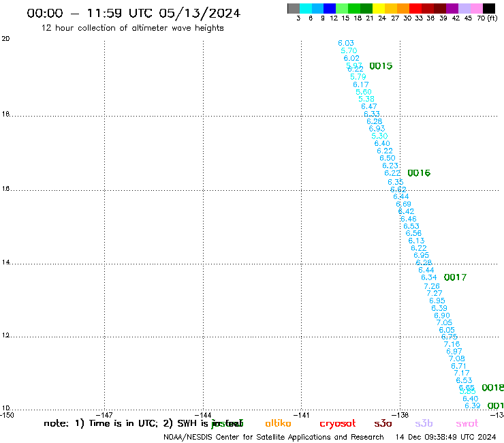Viewport: 504px width, 443px height.
Task: Click the wave height value '6.97'
Action: [454, 352]
